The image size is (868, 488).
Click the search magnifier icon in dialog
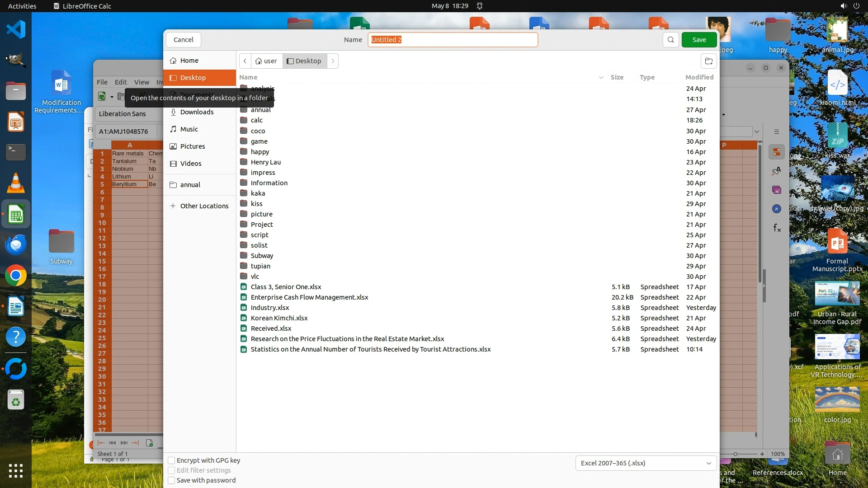pyautogui.click(x=671, y=40)
